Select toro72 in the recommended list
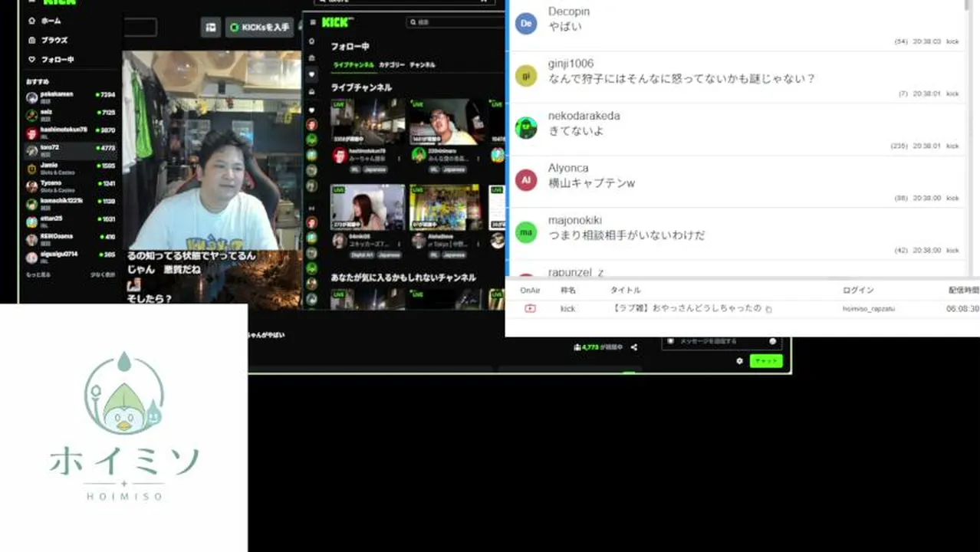The image size is (980, 552). (70, 149)
